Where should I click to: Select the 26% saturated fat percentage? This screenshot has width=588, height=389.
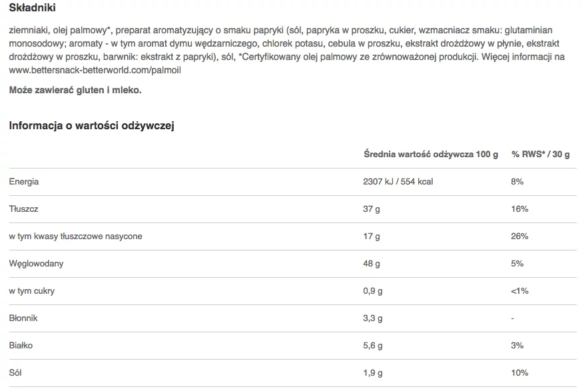tap(519, 236)
